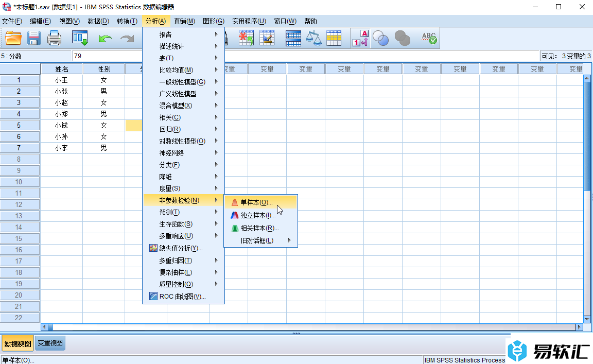Open ROC 曲线图(V) menu item

click(183, 296)
